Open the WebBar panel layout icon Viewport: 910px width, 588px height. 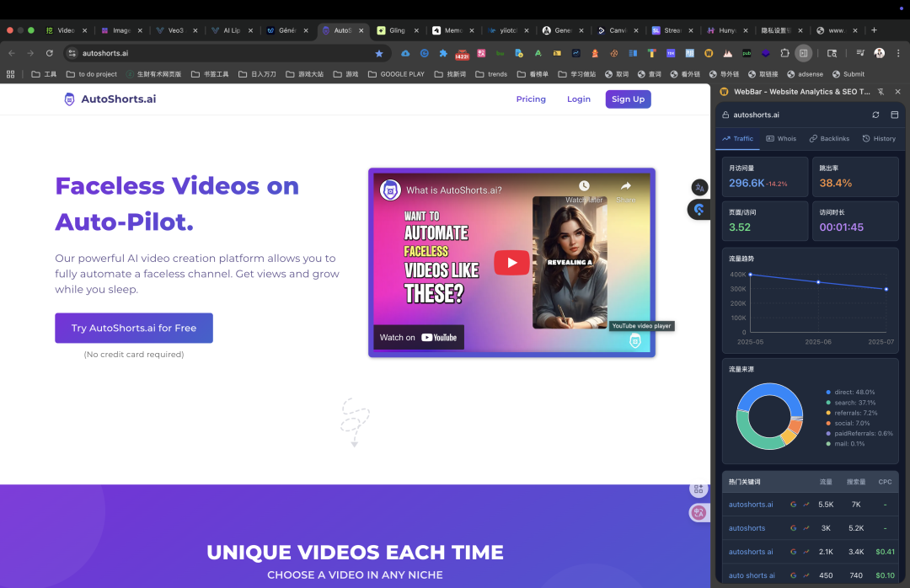coord(894,115)
